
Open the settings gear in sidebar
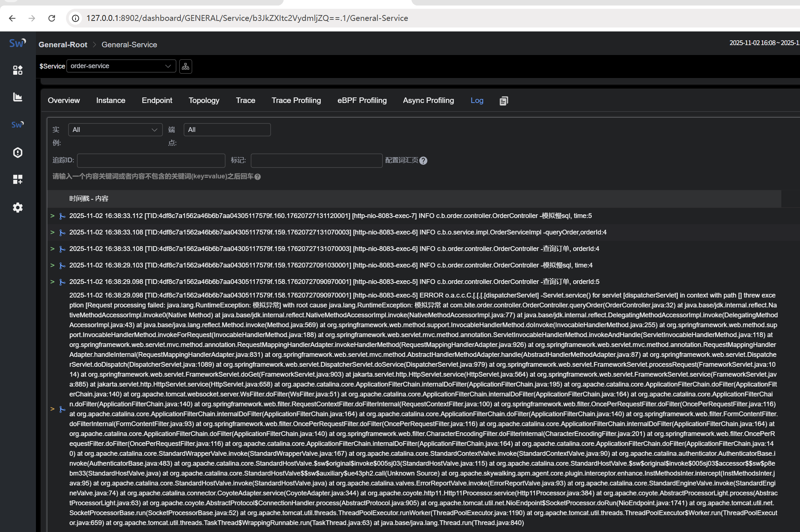click(18, 208)
